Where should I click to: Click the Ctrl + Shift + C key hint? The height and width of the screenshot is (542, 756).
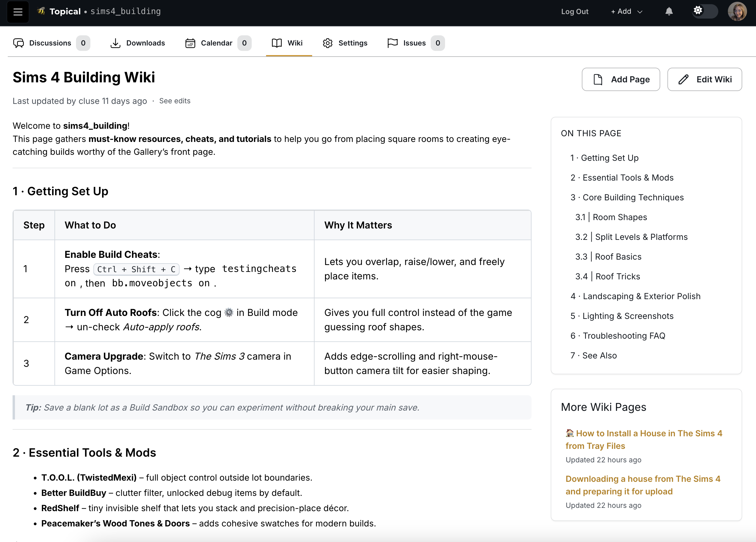[136, 269]
